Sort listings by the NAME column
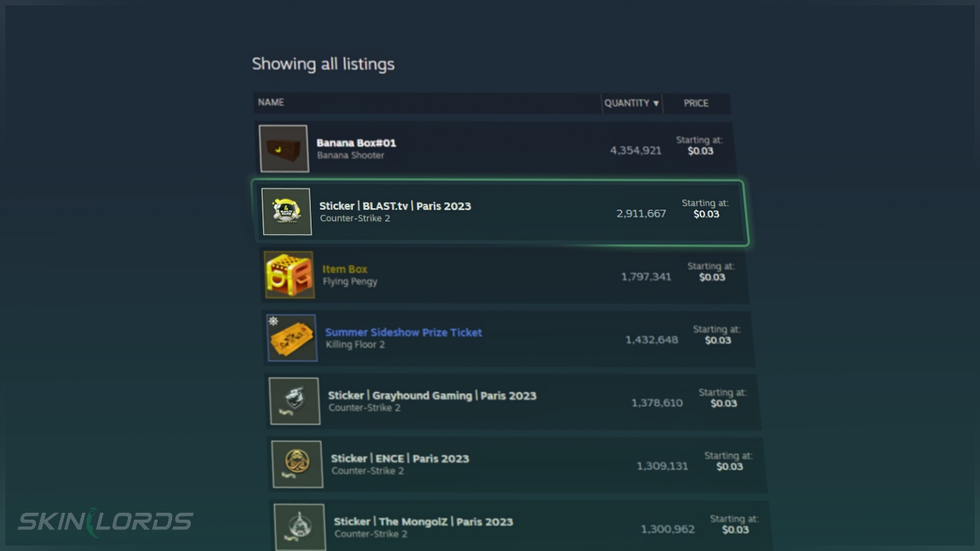Viewport: 980px width, 551px height. point(271,103)
